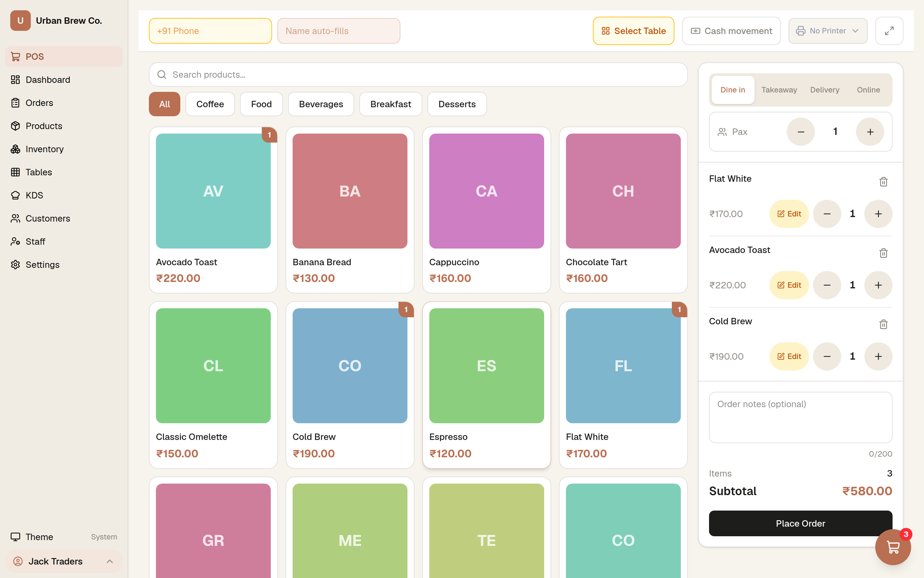924x578 pixels.
Task: Click the Subtotal amount ₹580.00
Action: [x=867, y=491]
